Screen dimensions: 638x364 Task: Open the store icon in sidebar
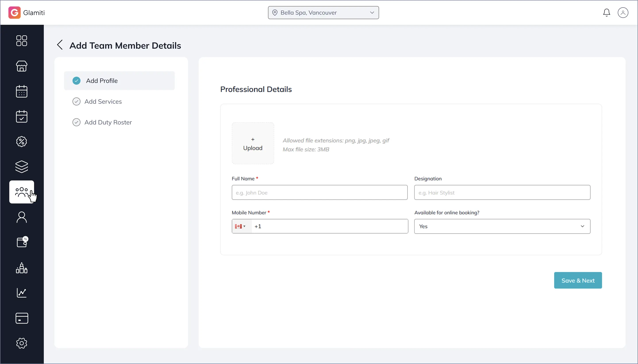coord(21,66)
